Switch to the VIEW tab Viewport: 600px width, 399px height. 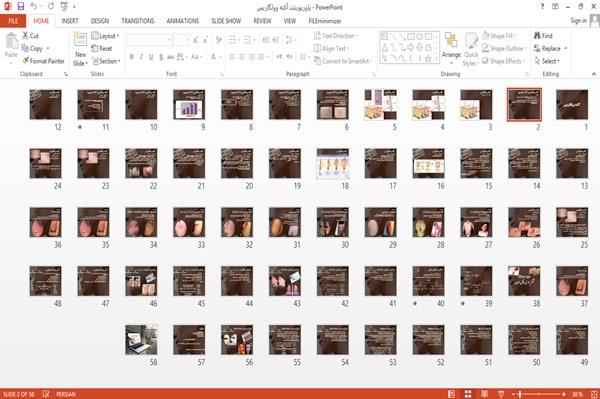pos(290,21)
